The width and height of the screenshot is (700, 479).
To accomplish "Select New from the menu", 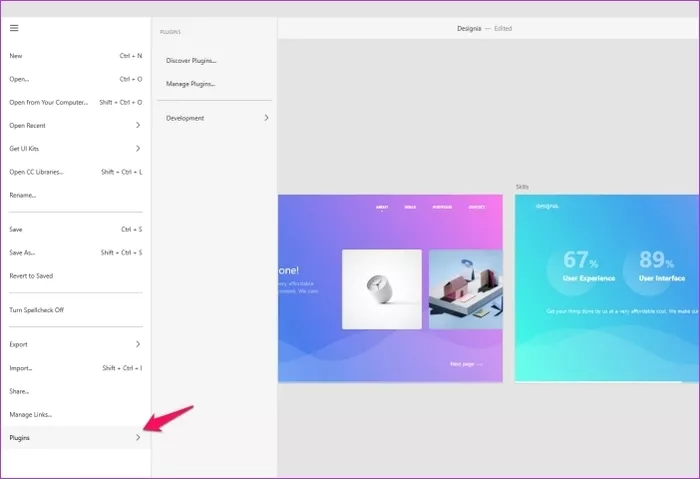I will (16, 56).
